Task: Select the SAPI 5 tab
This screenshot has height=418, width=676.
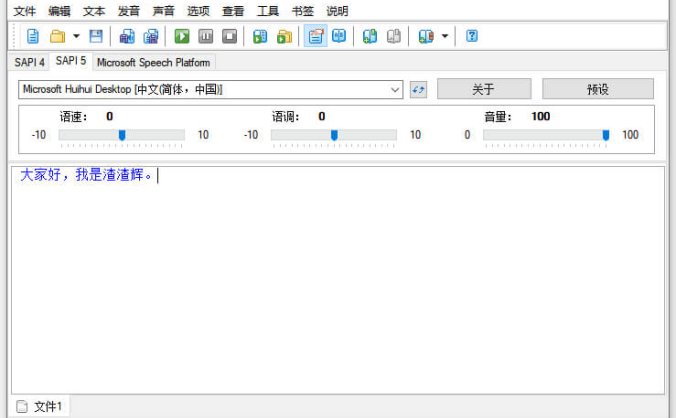Action: click(71, 61)
